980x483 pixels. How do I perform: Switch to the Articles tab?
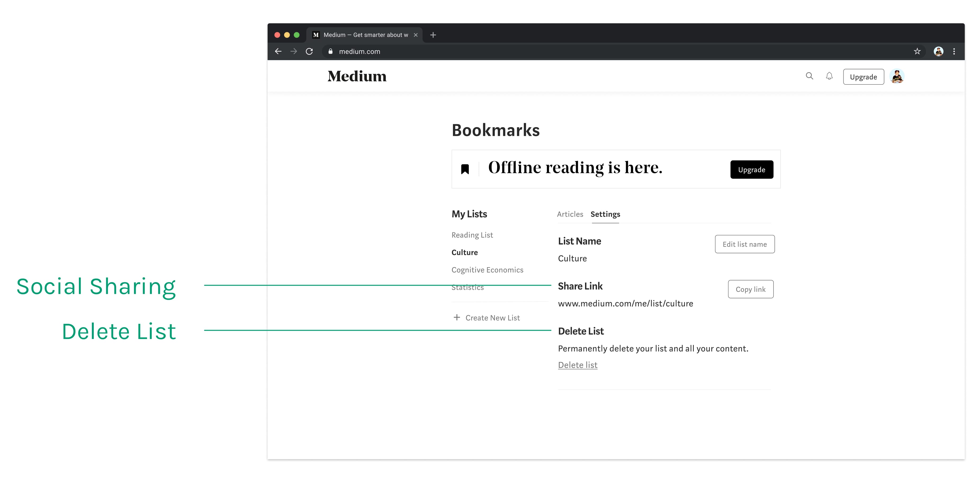tap(570, 214)
